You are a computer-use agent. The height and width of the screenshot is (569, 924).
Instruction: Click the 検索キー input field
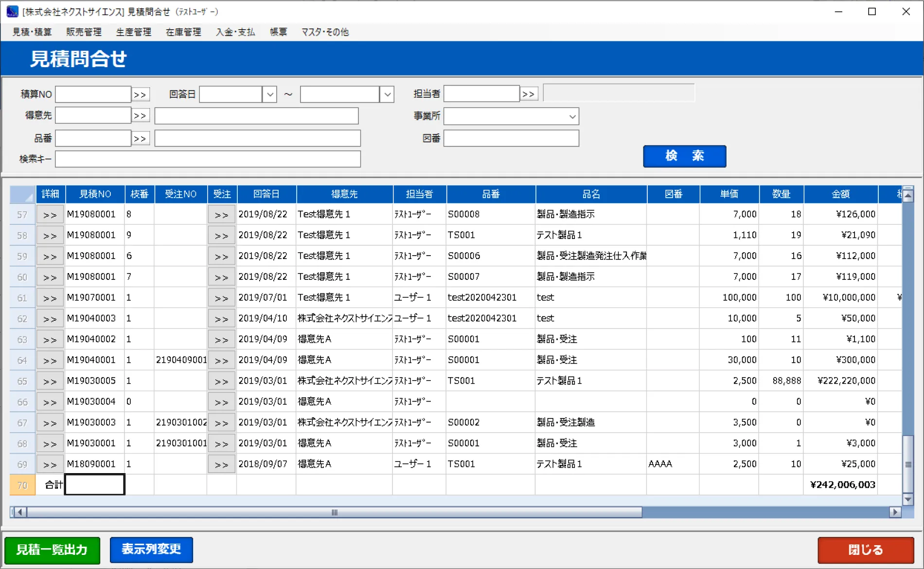pos(208,159)
